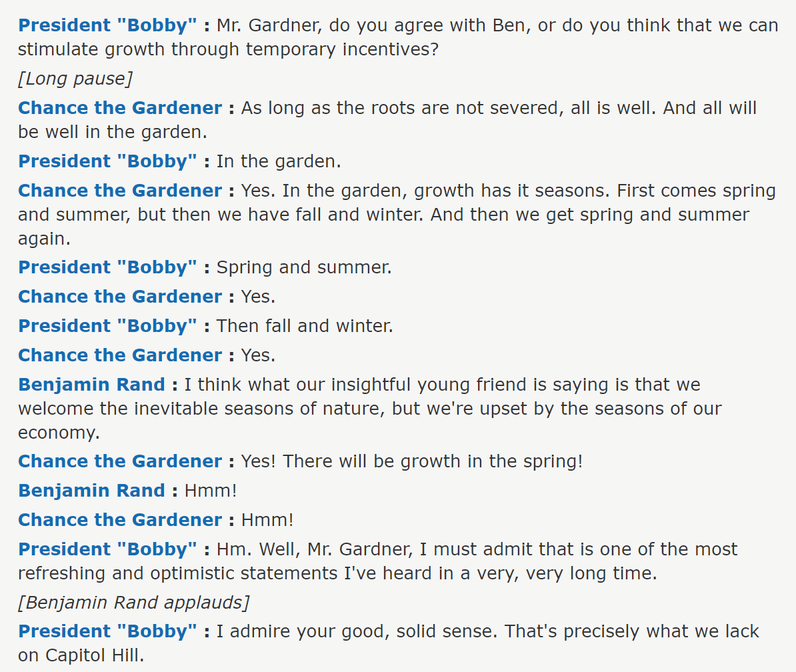Open Benjamin Rand link before "Hmm!"

(x=91, y=490)
